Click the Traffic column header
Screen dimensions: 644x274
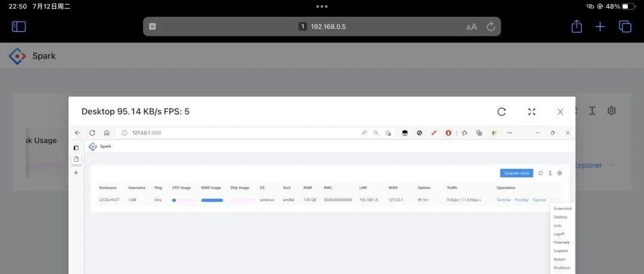[x=452, y=188]
